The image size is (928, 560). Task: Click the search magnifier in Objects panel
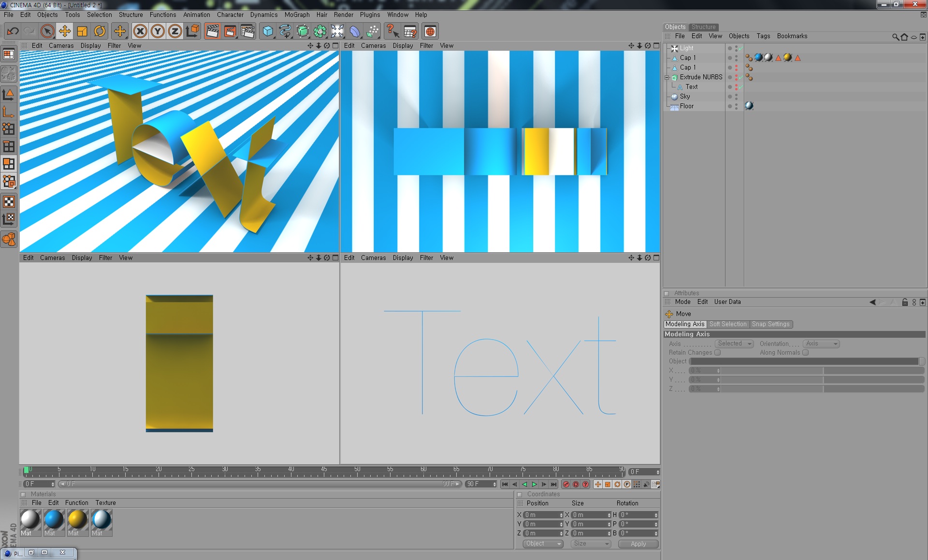pyautogui.click(x=895, y=37)
